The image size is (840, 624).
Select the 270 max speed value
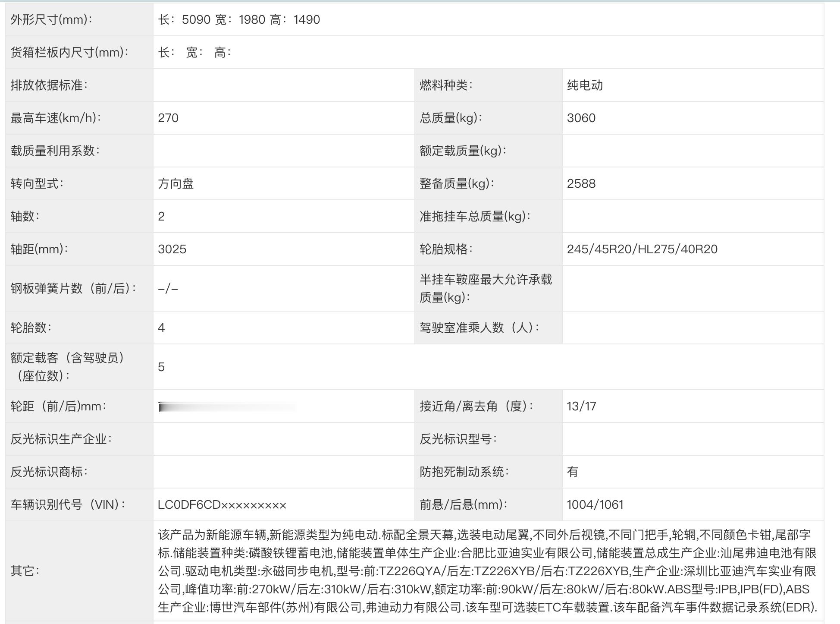pos(168,118)
